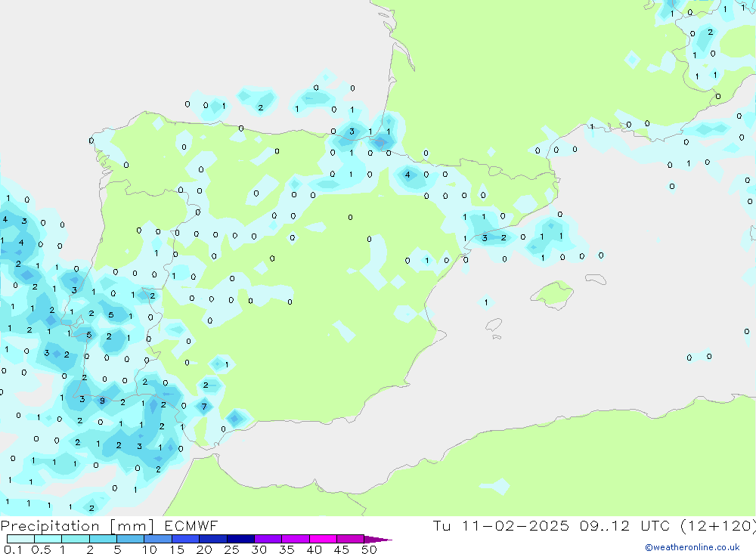Click the date 'Tu 11-02-2025'
Screen dimensions: 756x554
tap(500, 525)
